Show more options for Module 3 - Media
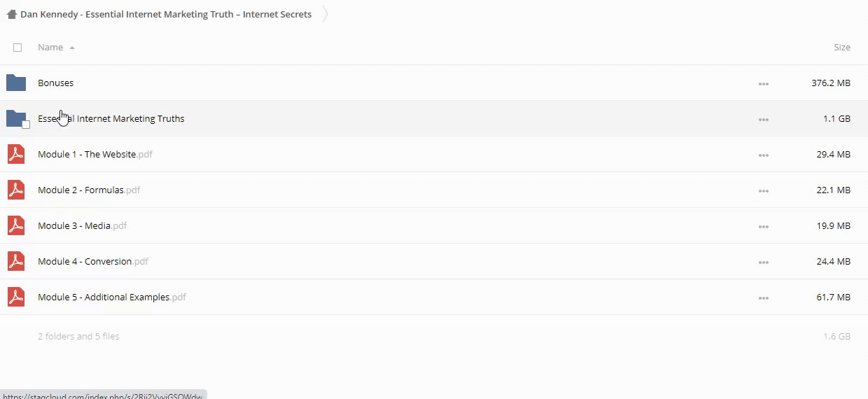 pos(763,227)
